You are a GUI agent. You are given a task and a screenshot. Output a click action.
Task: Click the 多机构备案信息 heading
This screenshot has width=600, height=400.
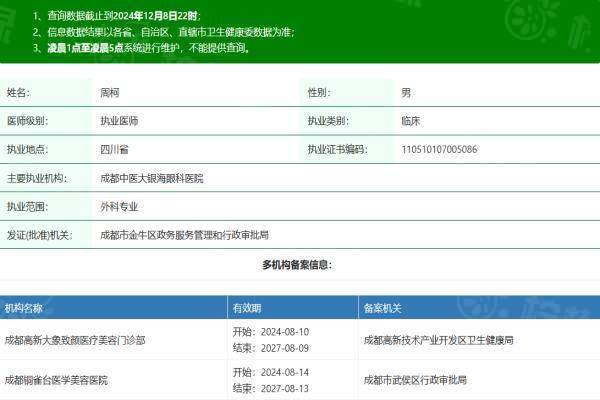click(297, 264)
